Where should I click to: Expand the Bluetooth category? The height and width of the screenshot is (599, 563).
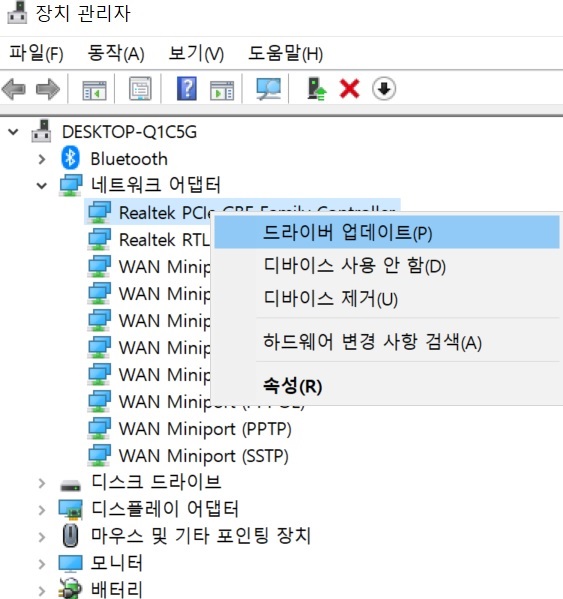[x=42, y=159]
